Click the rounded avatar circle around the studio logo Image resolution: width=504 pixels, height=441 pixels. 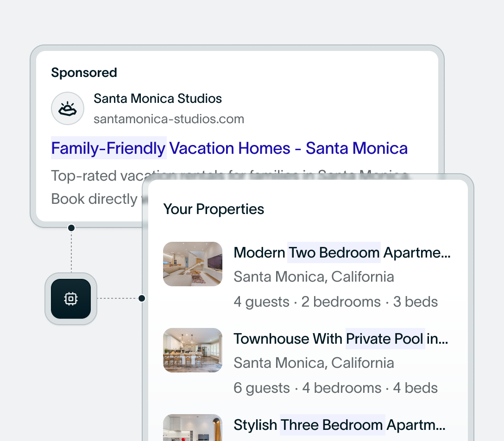68,108
